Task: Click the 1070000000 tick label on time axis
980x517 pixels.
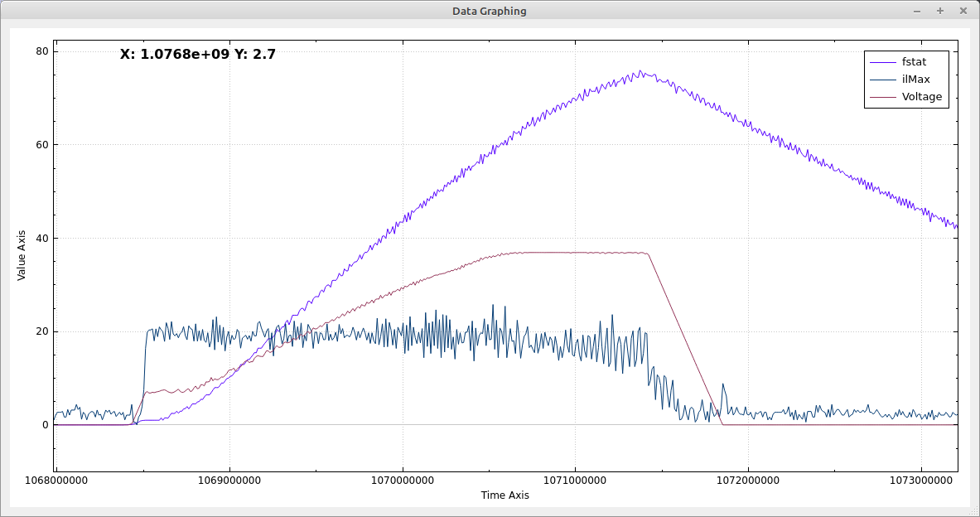Action: 403,481
